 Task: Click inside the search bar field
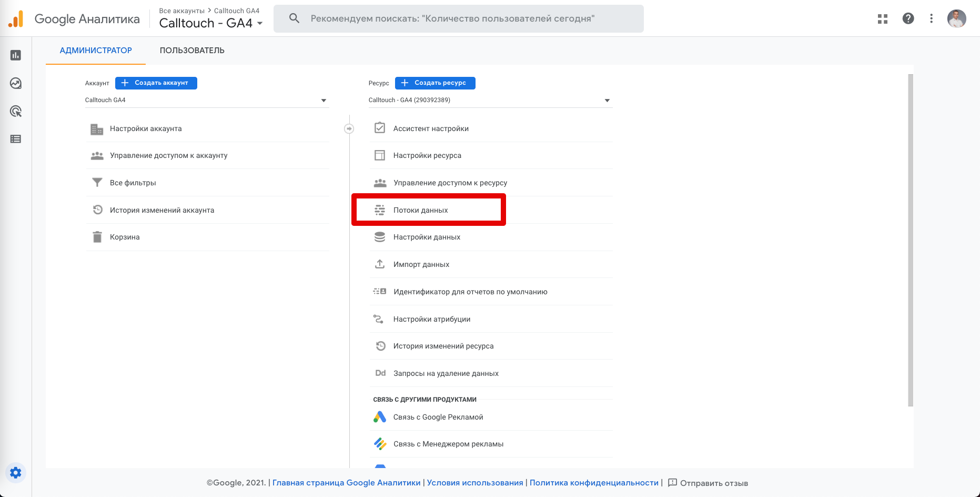[x=458, y=18]
